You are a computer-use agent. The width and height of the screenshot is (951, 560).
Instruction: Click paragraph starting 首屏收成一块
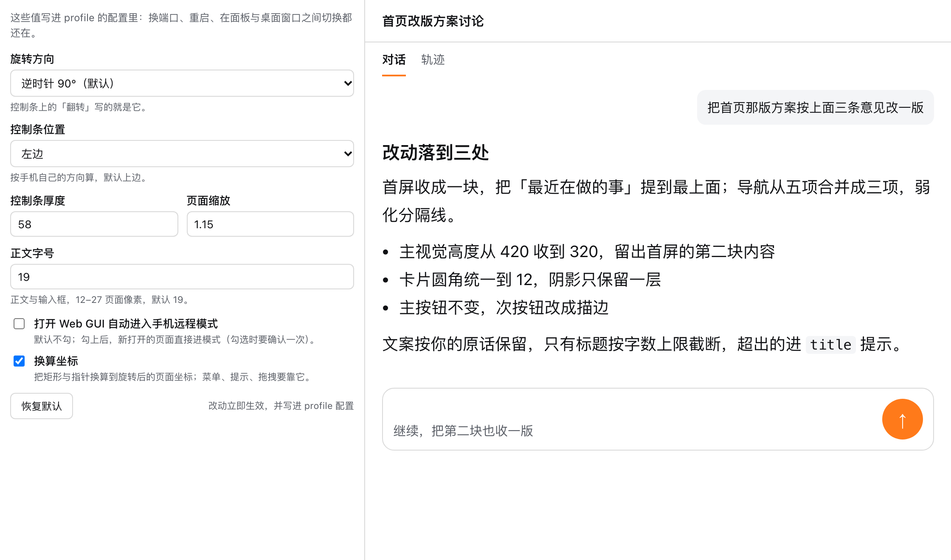656,201
